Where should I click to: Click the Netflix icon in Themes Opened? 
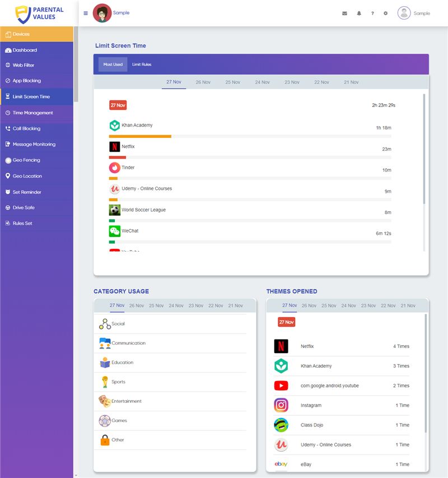coord(281,346)
